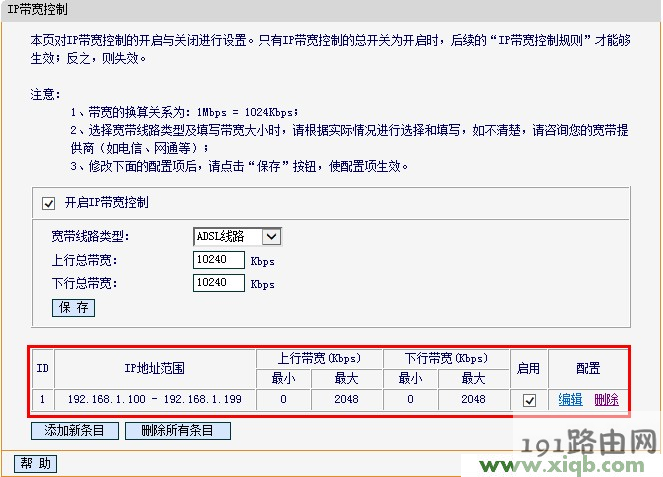
Task: Click the 启用 column header
Action: point(529,368)
